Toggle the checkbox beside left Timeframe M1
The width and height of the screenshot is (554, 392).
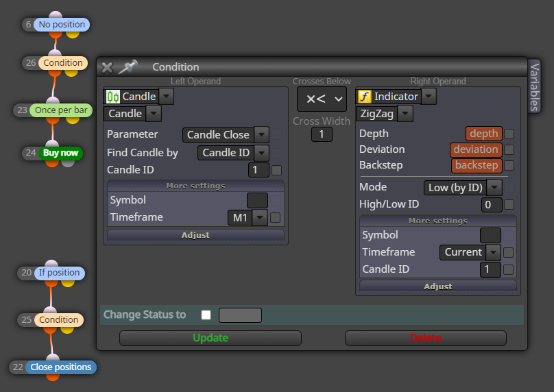coord(275,217)
